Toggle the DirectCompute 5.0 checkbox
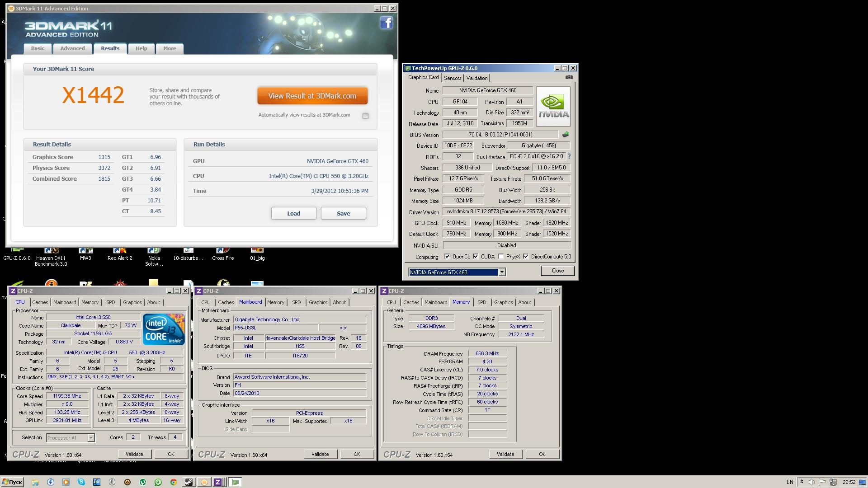 coord(526,256)
